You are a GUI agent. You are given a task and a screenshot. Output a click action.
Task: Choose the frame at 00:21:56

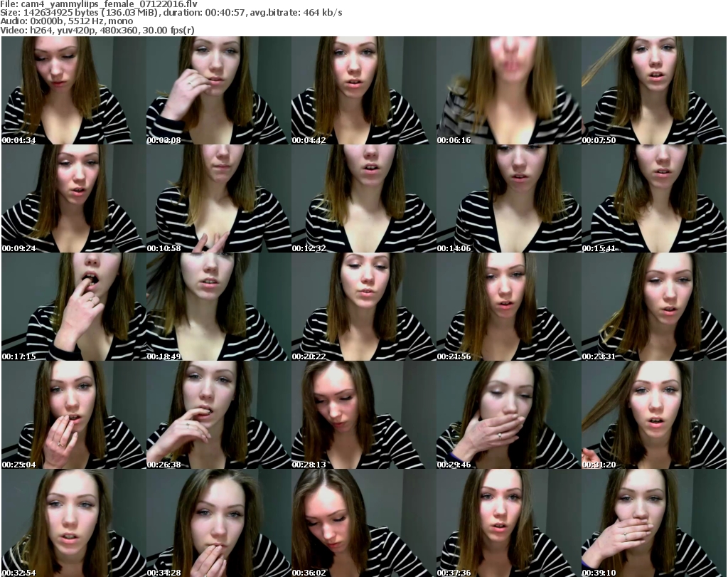(x=508, y=307)
